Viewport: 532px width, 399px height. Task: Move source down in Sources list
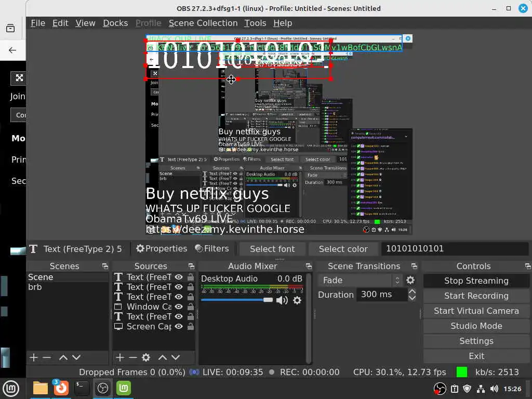click(x=176, y=357)
